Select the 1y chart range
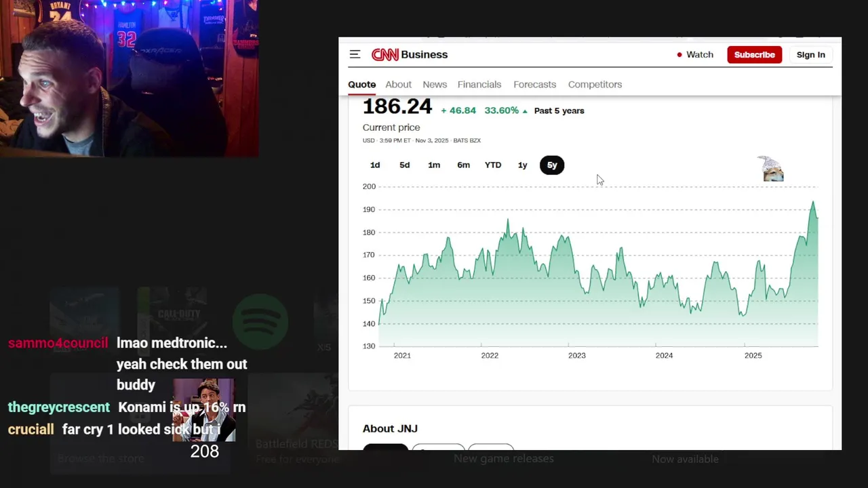This screenshot has width=868, height=488. 523,165
